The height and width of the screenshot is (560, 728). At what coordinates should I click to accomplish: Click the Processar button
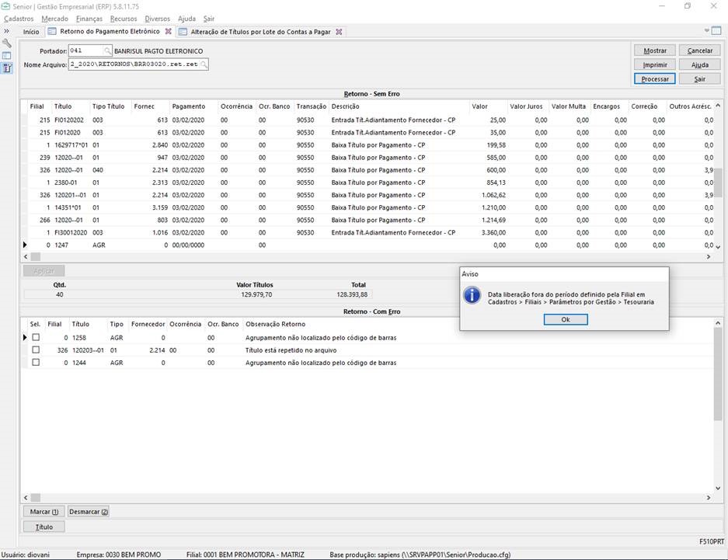pos(655,79)
